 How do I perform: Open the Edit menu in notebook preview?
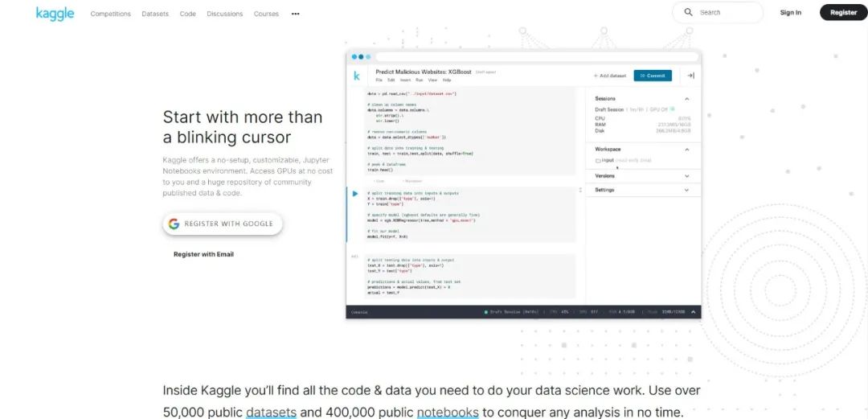[x=391, y=80]
